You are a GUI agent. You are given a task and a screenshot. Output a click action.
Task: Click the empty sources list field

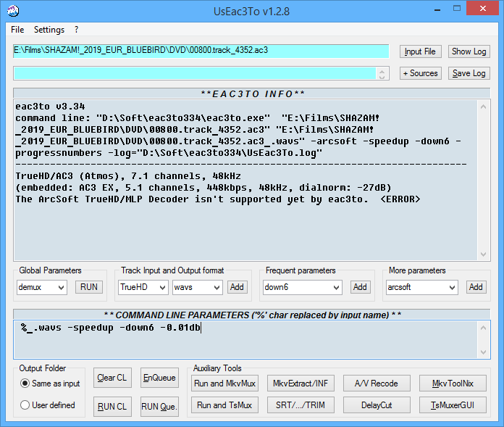click(x=195, y=73)
